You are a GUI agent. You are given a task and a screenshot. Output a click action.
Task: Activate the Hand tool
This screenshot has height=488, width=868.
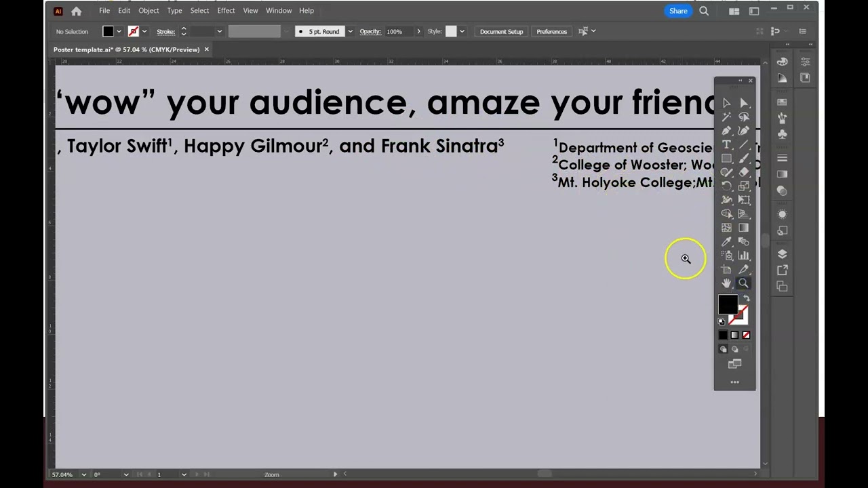pyautogui.click(x=726, y=283)
